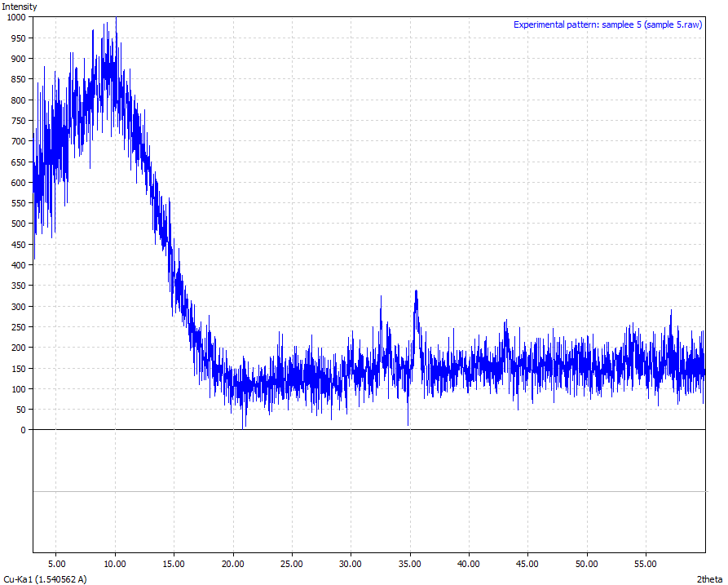
Task: Click the 10.00 tick label on x-axis
Action: coord(115,564)
